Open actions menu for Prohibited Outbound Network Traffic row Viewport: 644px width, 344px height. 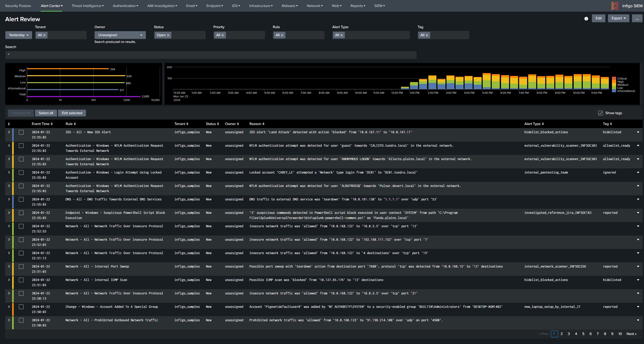click(x=638, y=320)
